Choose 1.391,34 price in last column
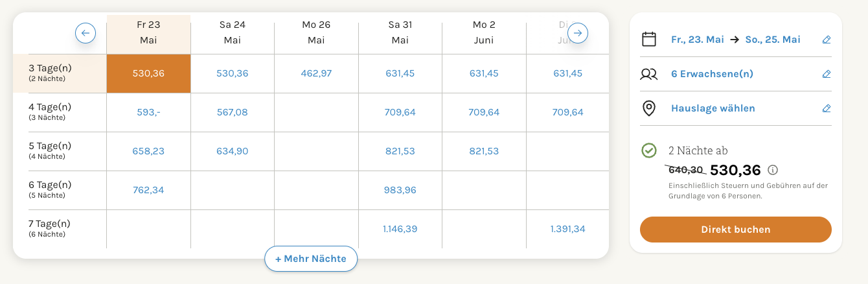 point(568,229)
